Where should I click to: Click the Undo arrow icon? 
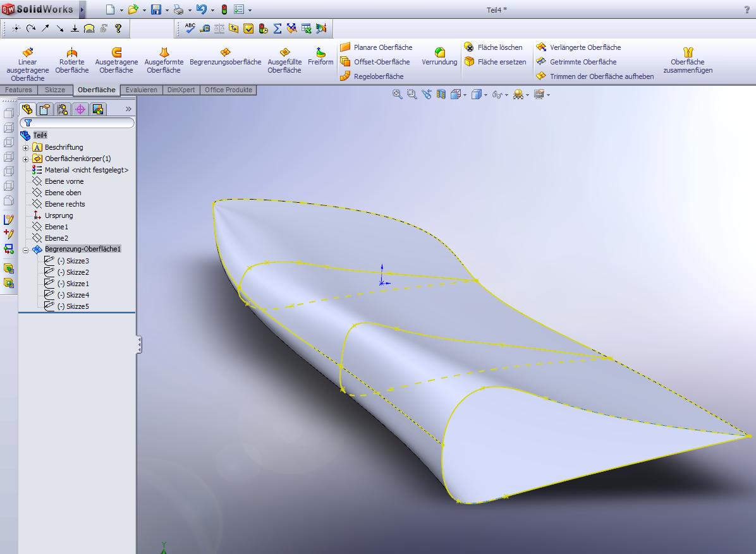(x=202, y=9)
